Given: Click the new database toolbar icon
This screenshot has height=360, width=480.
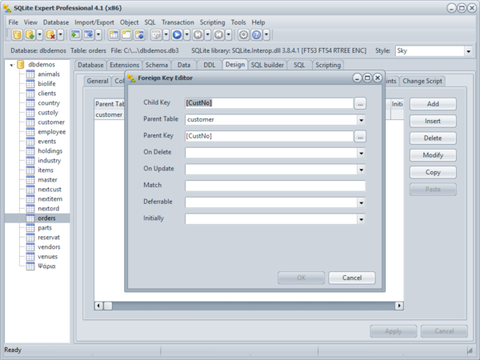Looking at the screenshot, I should pyautogui.click(x=17, y=35).
